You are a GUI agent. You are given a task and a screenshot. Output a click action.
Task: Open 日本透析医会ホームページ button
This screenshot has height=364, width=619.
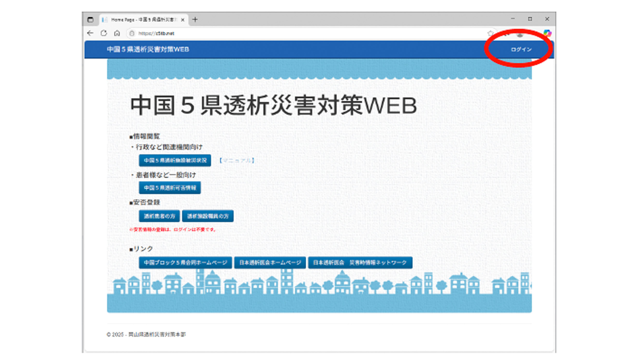[x=270, y=263]
